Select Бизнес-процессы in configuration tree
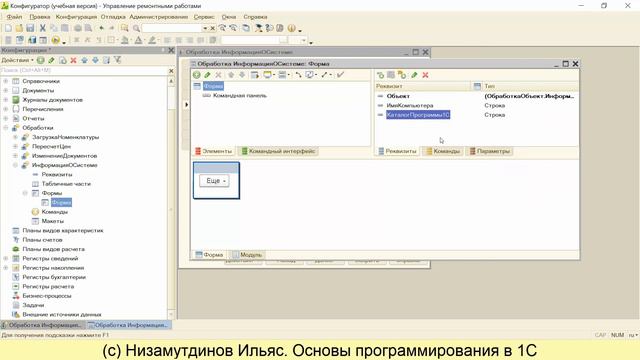The height and width of the screenshot is (360, 640). coord(47,296)
